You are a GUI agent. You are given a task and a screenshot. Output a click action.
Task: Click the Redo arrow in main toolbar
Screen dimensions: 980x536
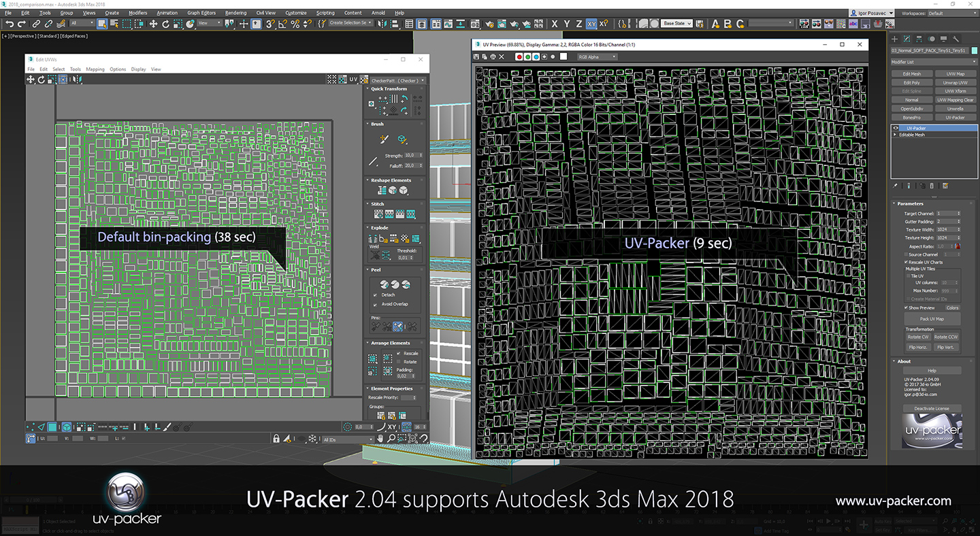point(22,24)
